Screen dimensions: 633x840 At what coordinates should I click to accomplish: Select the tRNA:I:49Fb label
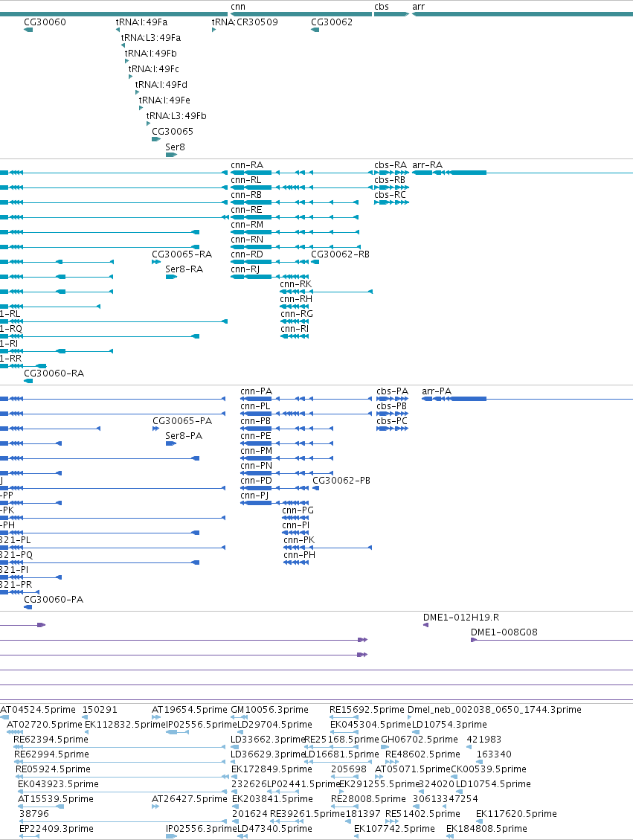tap(150, 53)
